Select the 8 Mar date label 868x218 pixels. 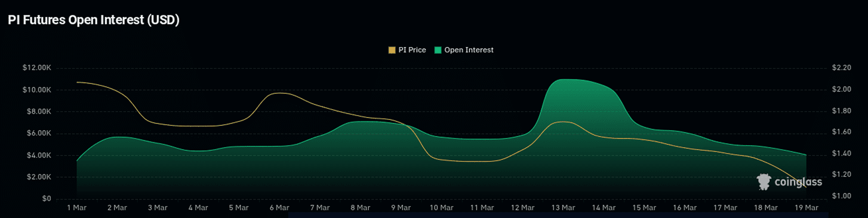coord(360,208)
